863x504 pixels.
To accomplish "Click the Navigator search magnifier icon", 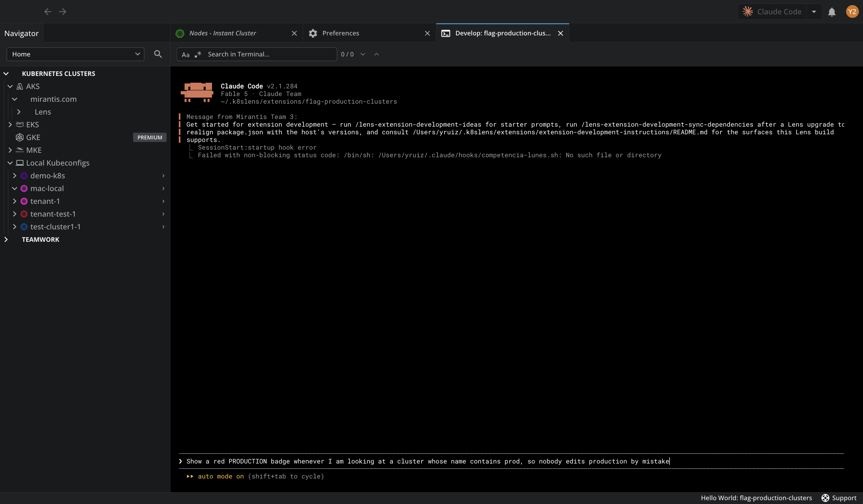I will [158, 54].
